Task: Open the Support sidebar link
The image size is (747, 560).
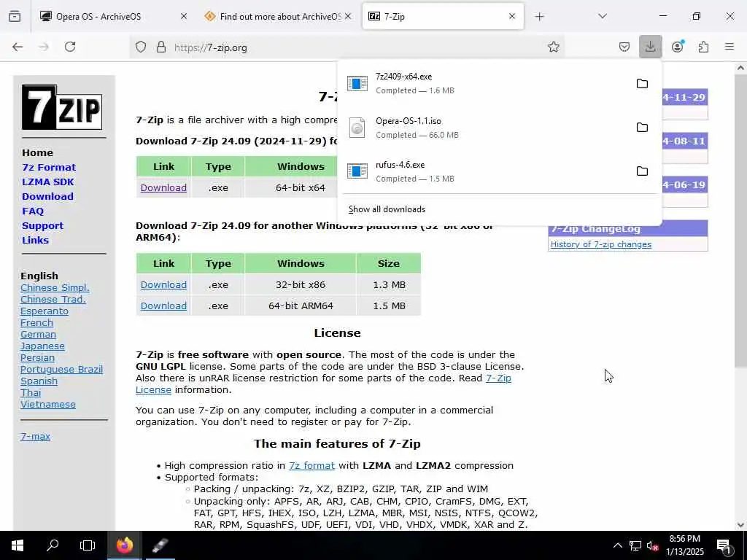Action: coord(42,226)
